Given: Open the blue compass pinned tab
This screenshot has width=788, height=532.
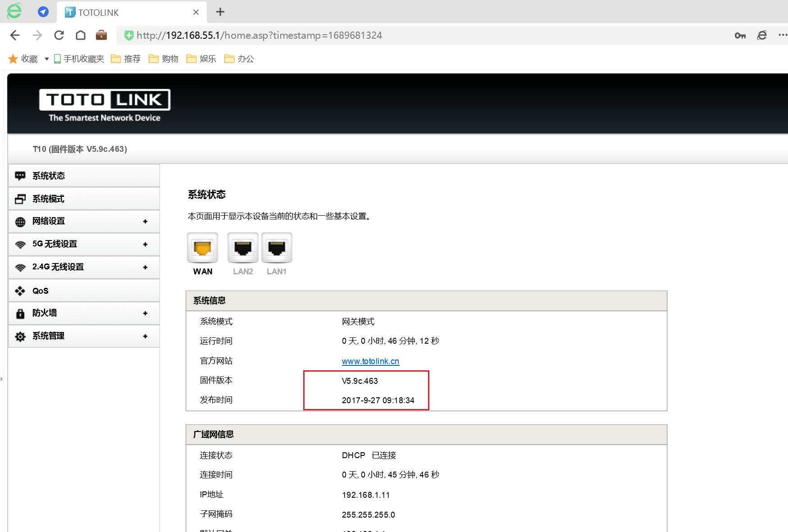Looking at the screenshot, I should point(43,12).
